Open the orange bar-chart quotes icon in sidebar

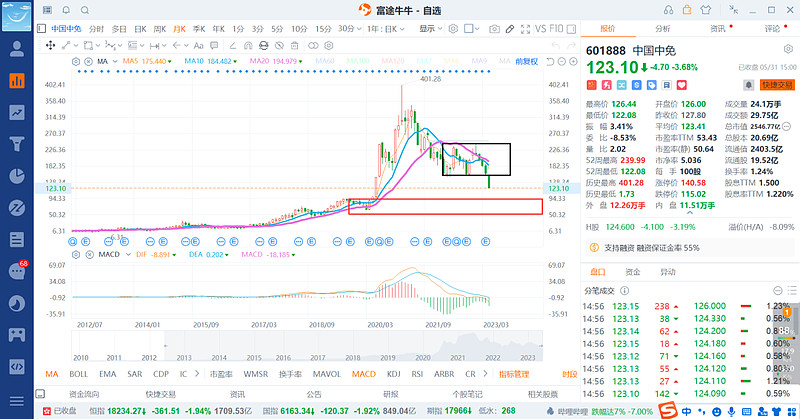pos(17,81)
